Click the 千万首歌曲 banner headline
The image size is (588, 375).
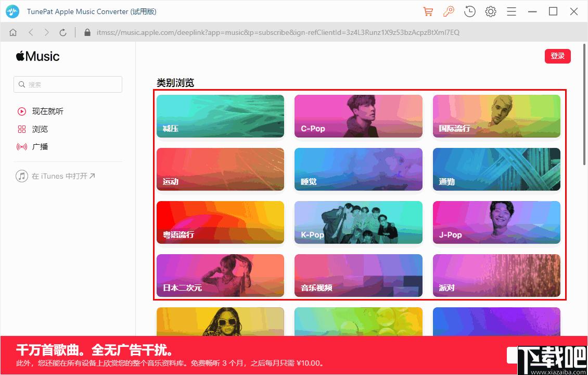95,350
